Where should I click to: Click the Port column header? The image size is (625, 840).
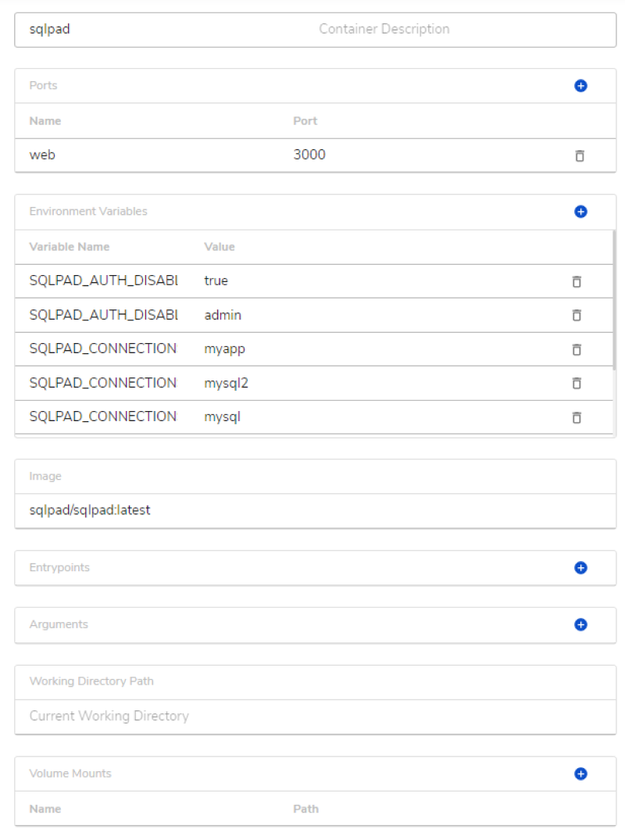click(x=305, y=121)
